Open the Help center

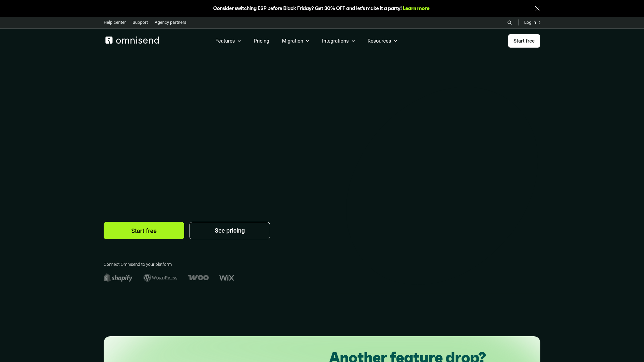pyautogui.click(x=114, y=22)
